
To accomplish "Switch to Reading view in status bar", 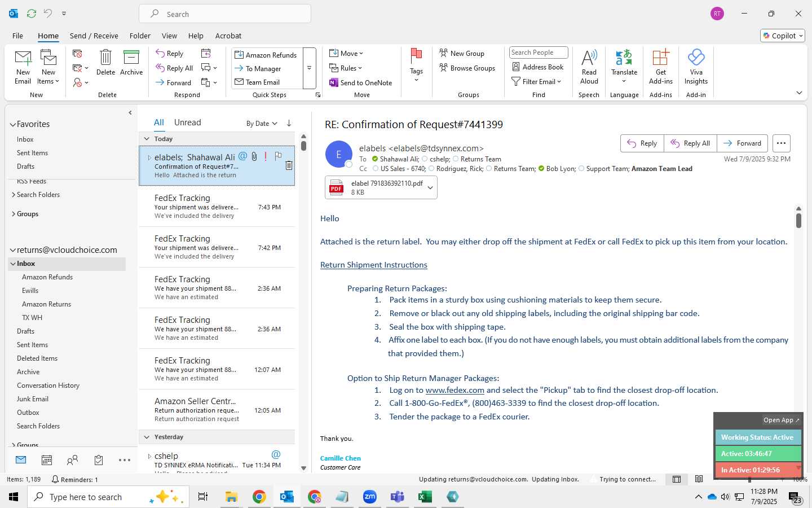I will pos(699,479).
